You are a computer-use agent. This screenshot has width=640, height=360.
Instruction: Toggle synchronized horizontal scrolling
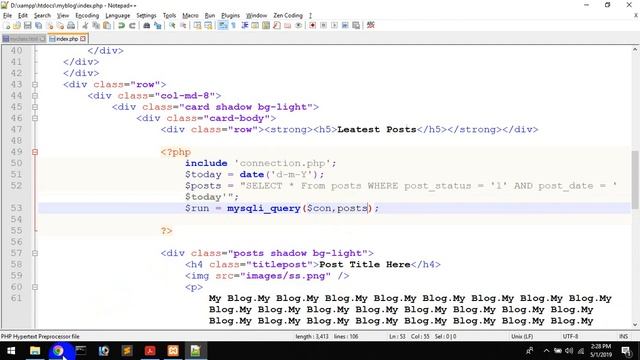coord(208,25)
